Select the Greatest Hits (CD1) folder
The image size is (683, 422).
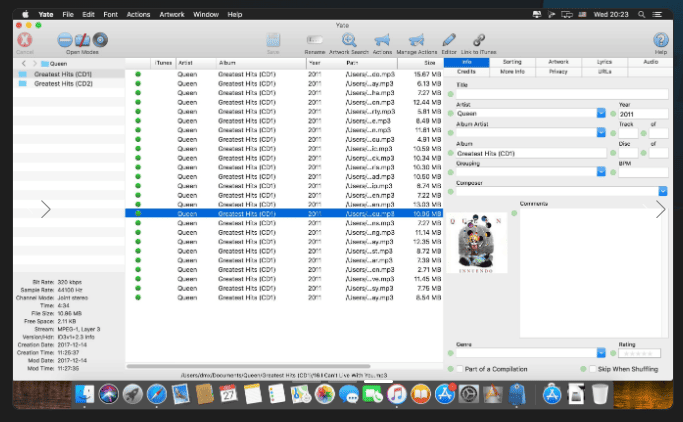[x=69, y=74]
